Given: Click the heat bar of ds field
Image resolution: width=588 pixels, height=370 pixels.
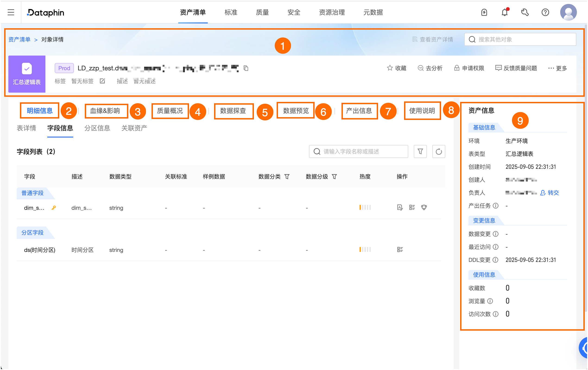Looking at the screenshot, I should (365, 250).
